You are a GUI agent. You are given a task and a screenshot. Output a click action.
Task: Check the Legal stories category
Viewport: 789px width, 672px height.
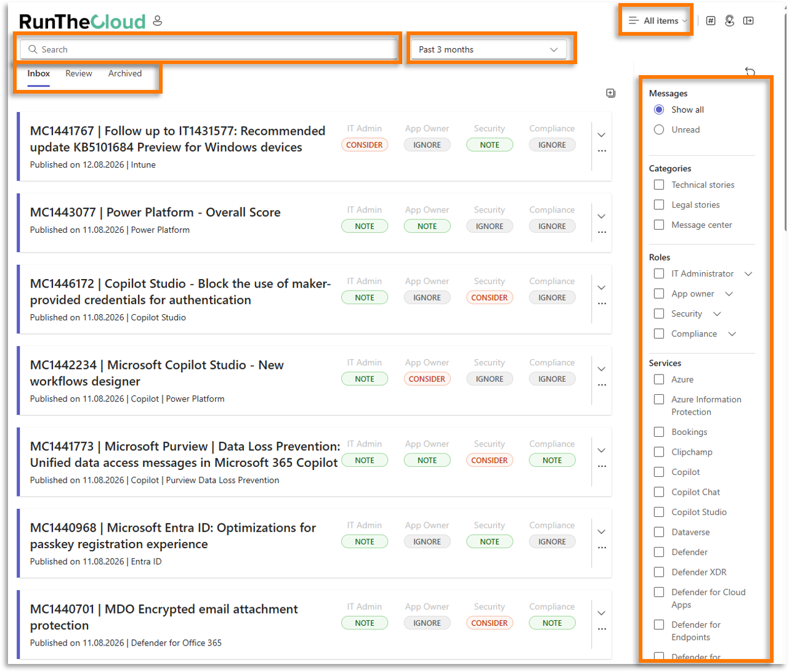click(x=659, y=205)
